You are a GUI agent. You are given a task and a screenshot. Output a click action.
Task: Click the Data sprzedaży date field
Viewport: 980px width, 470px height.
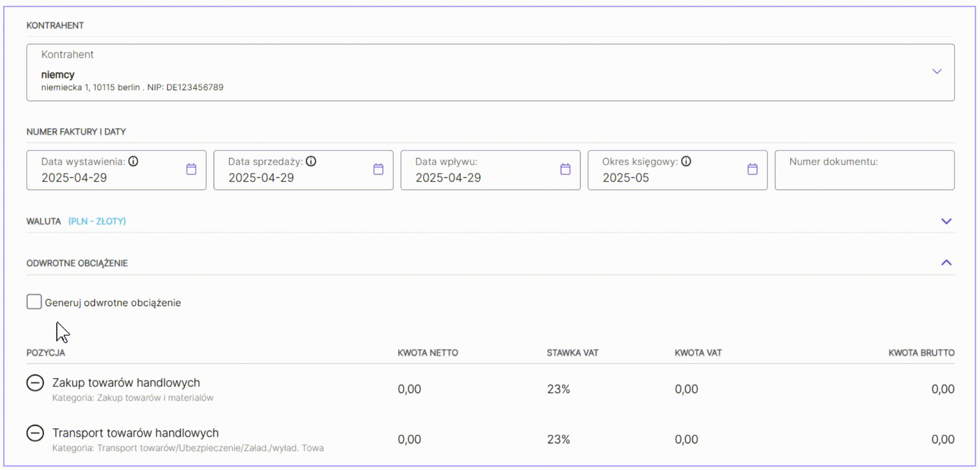tap(303, 170)
